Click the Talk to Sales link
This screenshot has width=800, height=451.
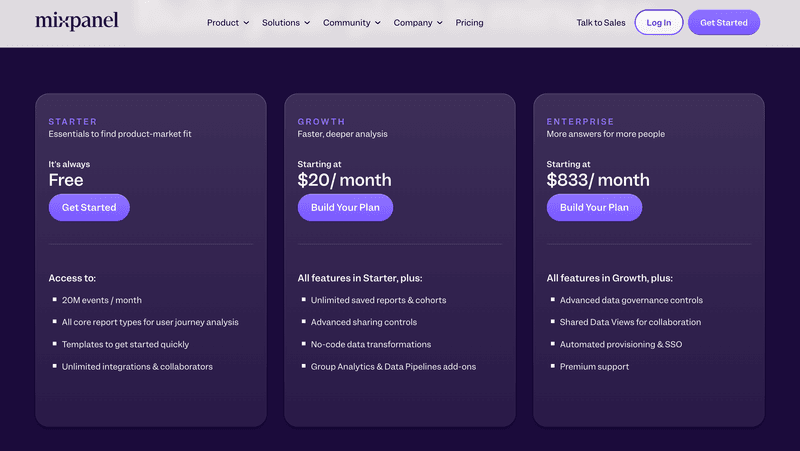point(601,23)
